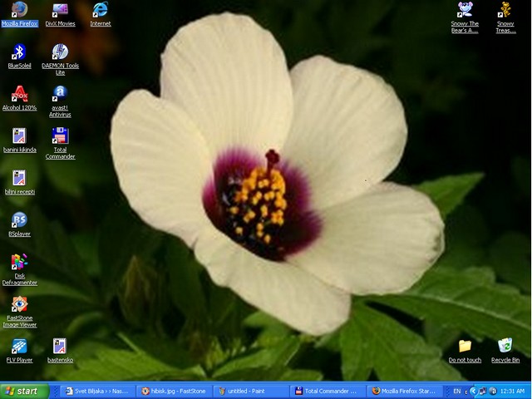Select the FLV Player desktop icon

[x=19, y=347]
